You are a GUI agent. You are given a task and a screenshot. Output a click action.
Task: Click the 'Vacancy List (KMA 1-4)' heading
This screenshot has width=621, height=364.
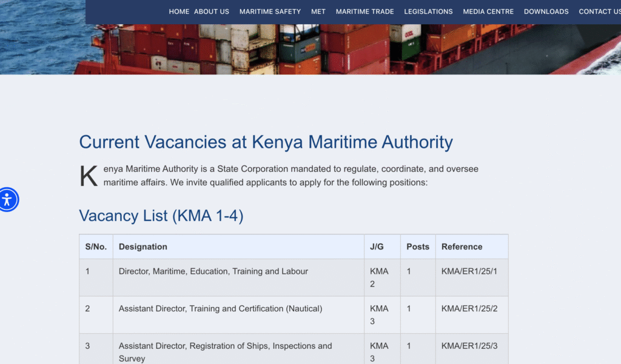pyautogui.click(x=161, y=216)
